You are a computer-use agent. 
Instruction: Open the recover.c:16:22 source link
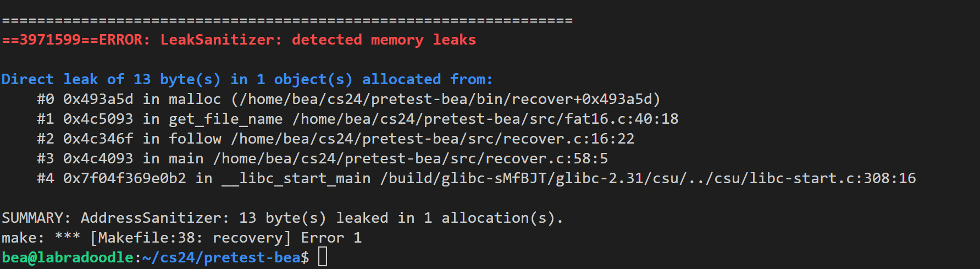point(432,139)
